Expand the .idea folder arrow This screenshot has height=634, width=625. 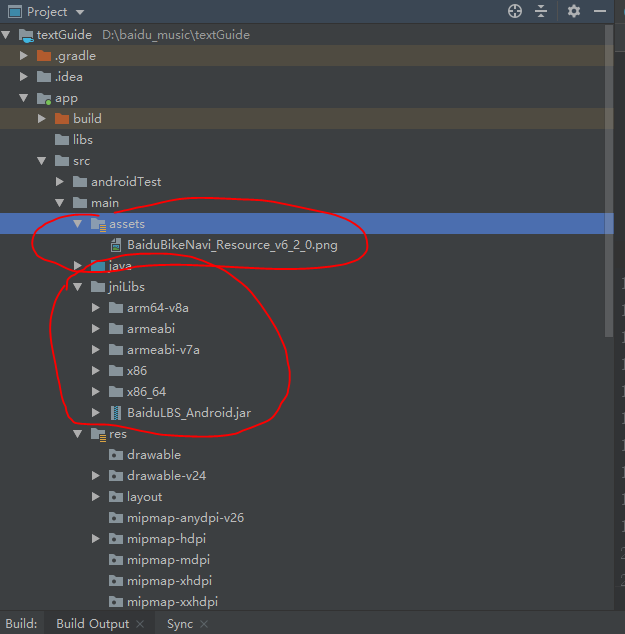23,77
